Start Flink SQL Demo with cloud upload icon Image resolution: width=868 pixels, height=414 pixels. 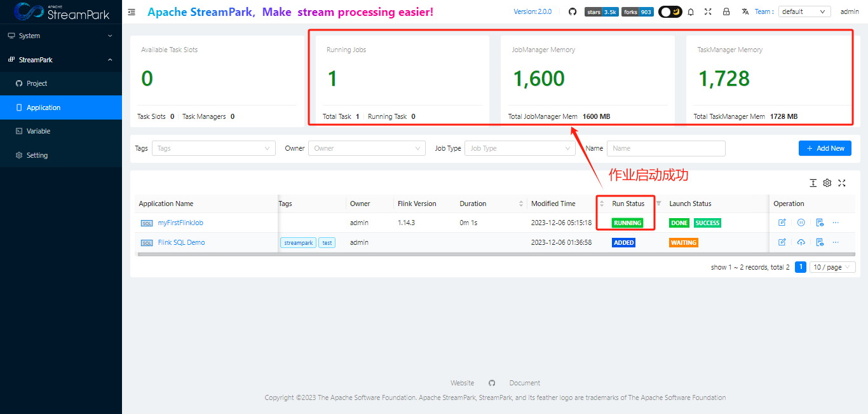(x=801, y=242)
